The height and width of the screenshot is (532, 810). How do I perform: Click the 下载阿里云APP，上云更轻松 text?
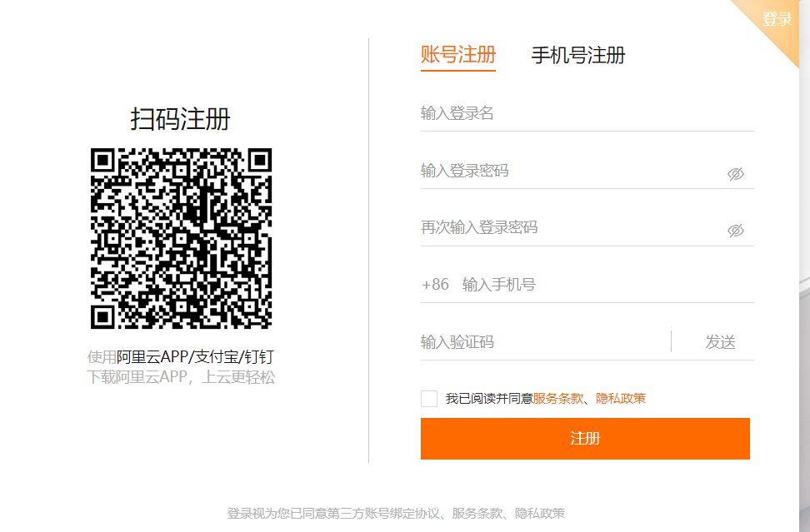(181, 377)
